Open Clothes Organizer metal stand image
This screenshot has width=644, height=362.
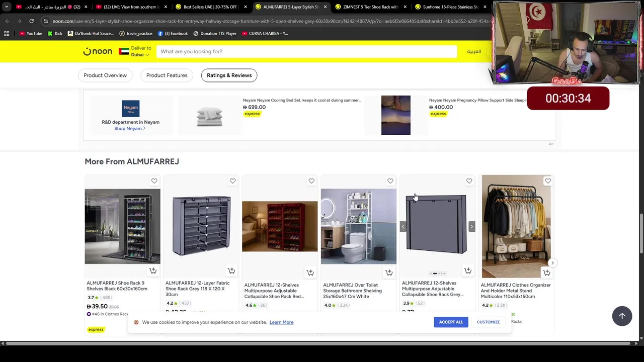[x=516, y=226]
